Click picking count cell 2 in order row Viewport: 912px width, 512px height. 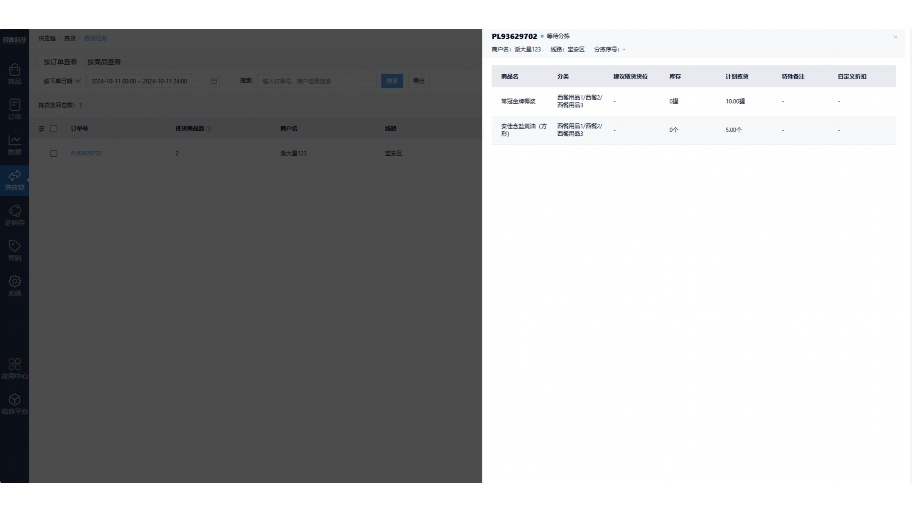tap(177, 154)
